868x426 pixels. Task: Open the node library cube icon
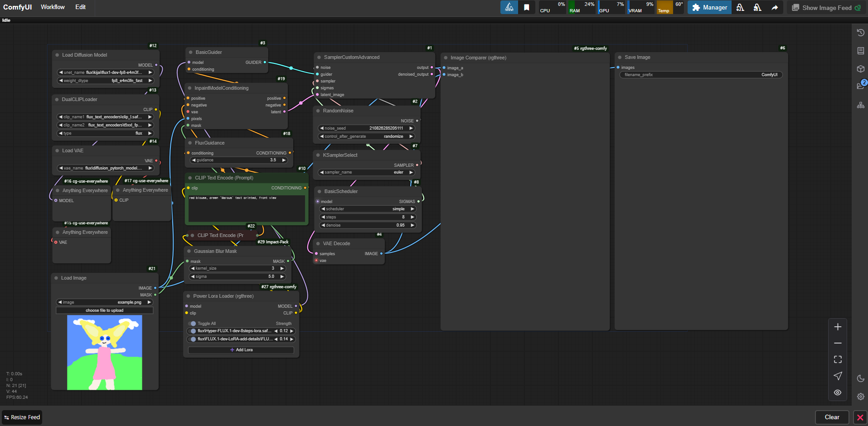(860, 69)
